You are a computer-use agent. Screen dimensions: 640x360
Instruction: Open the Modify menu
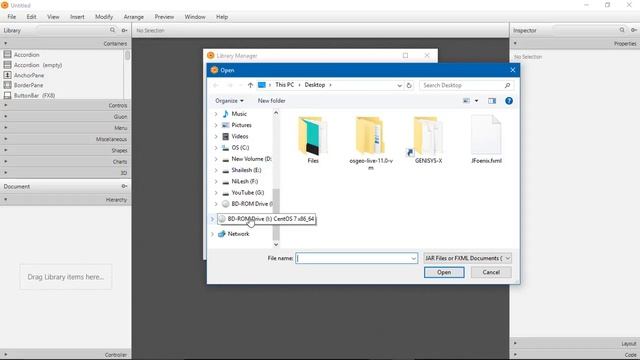point(104,17)
